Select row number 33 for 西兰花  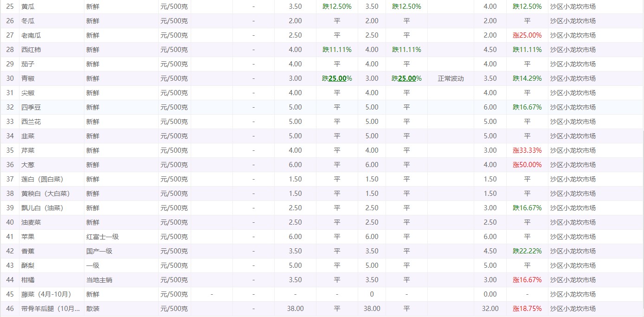(x=10, y=122)
